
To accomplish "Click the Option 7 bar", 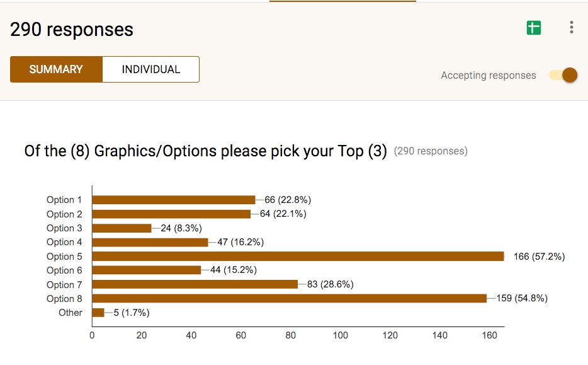I will pos(195,284).
